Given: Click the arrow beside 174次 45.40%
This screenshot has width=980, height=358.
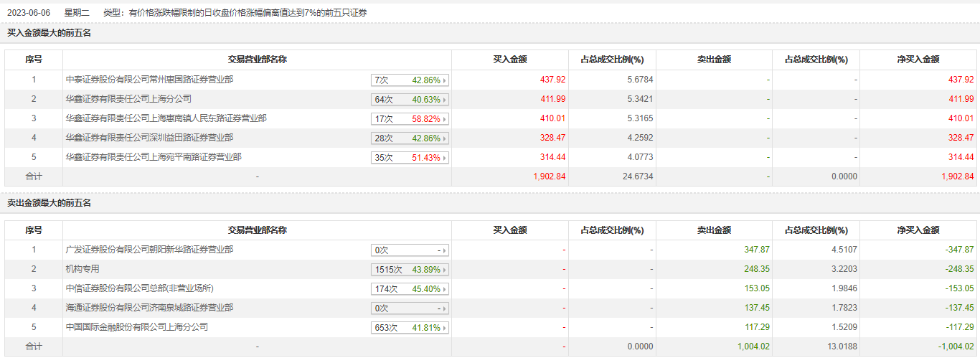Looking at the screenshot, I should tap(445, 289).
